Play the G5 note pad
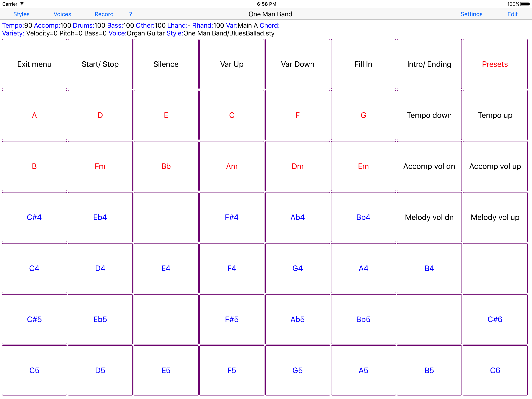The image size is (532, 399). pyautogui.click(x=298, y=370)
